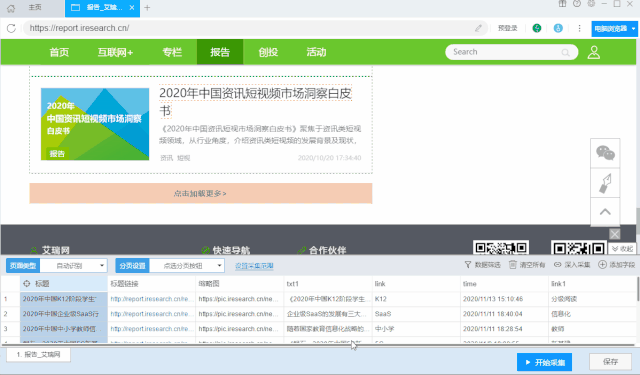The width and height of the screenshot is (640, 375).
Task: Click the 设置采集范围 link
Action: [x=254, y=266]
